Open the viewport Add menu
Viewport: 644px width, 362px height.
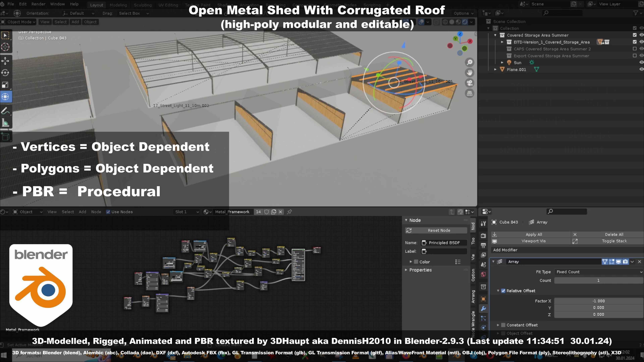[x=75, y=22]
